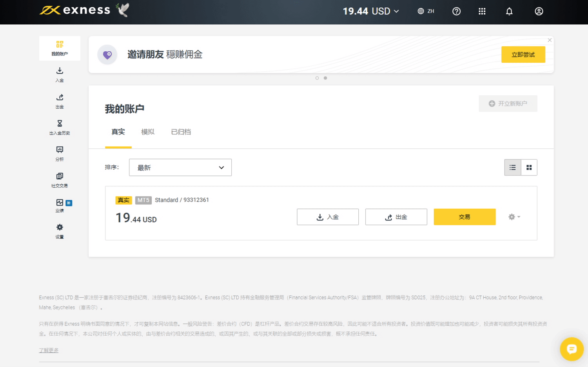Open the help question mark icon
Screen dimensions: 588x367
tap(456, 11)
